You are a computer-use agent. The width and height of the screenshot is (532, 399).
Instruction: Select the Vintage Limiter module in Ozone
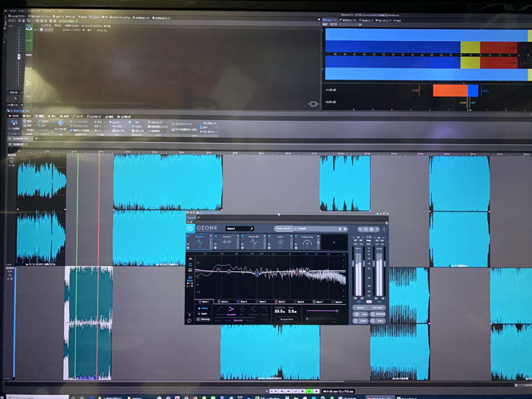(x=307, y=242)
